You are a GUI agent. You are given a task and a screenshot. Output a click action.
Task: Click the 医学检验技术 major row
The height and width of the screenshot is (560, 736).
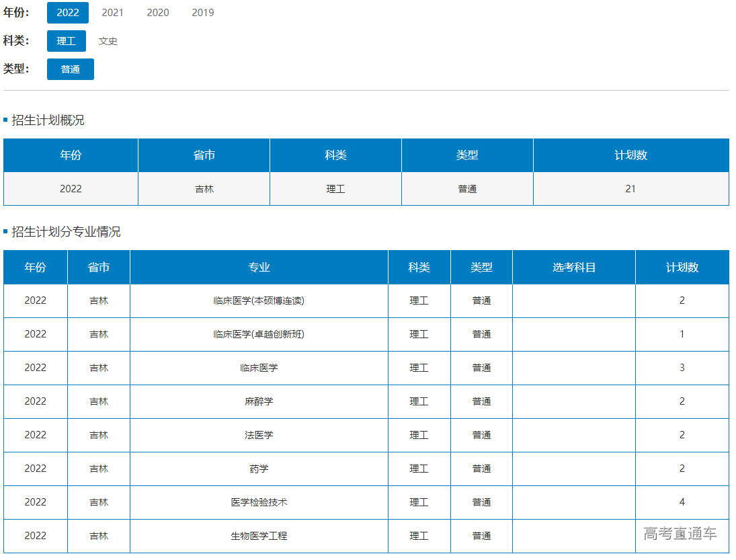point(259,502)
